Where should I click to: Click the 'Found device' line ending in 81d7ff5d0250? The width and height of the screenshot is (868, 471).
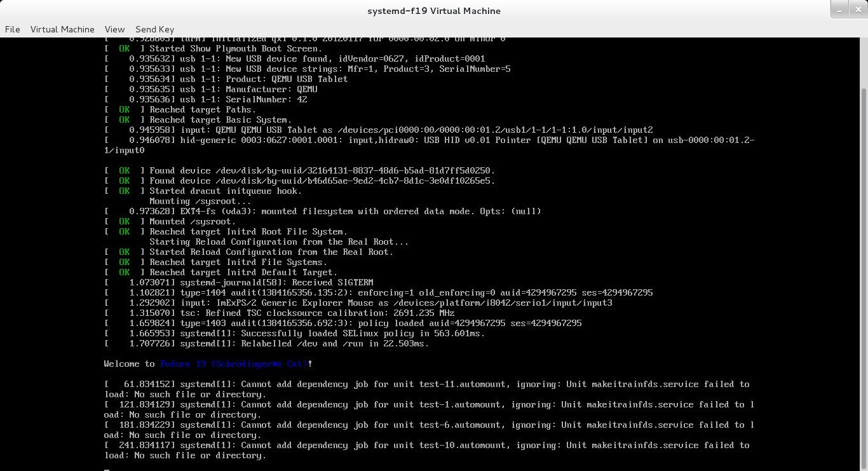[x=322, y=170]
